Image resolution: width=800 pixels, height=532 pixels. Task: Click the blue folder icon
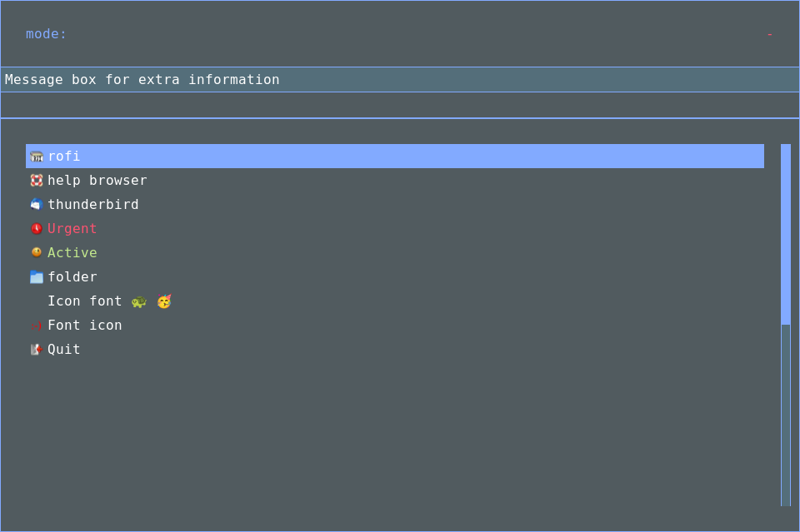(37, 277)
